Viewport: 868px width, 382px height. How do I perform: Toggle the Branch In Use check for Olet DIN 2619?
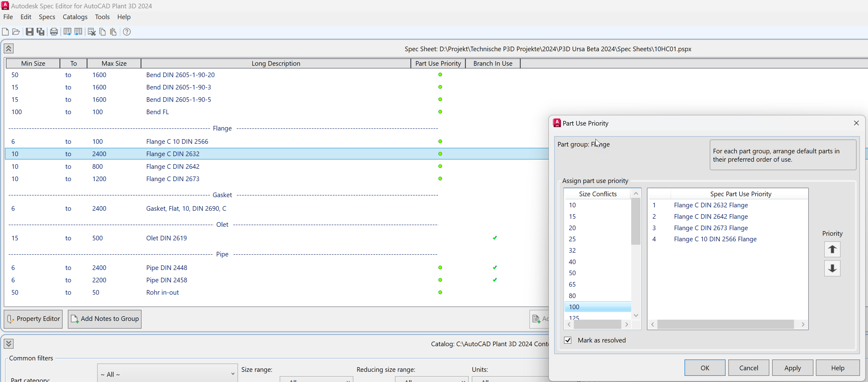pos(495,238)
